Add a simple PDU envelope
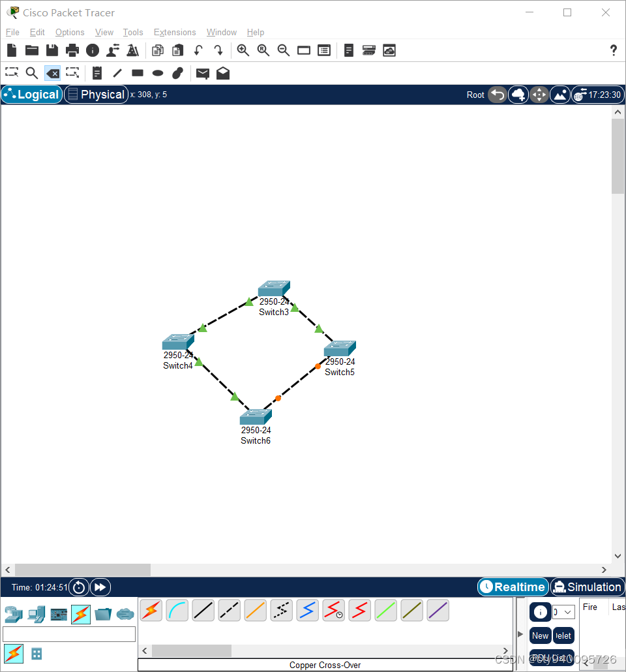 point(203,74)
